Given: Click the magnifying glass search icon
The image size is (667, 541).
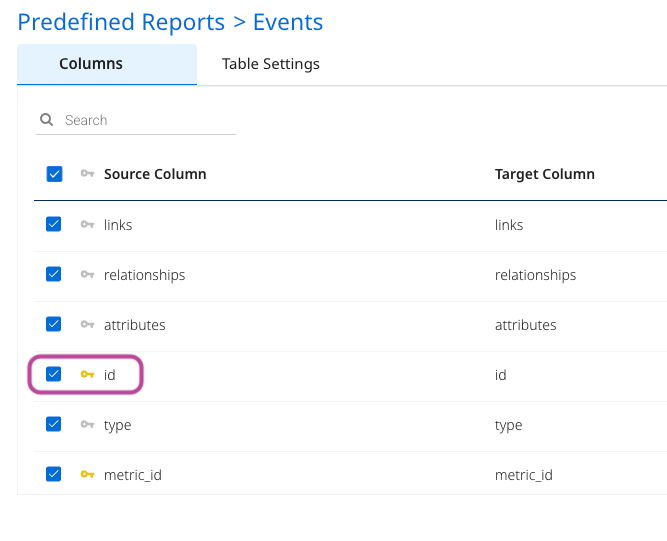Looking at the screenshot, I should [x=46, y=120].
